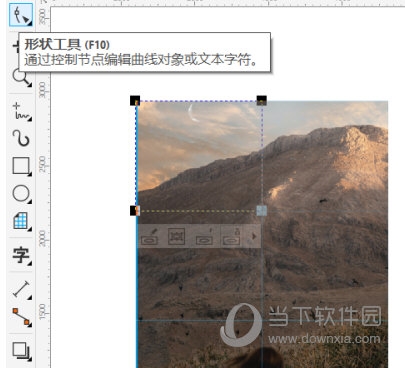This screenshot has height=368, width=405.
Task: Click the third PowerClip floating toolbar icon
Action: point(204,236)
